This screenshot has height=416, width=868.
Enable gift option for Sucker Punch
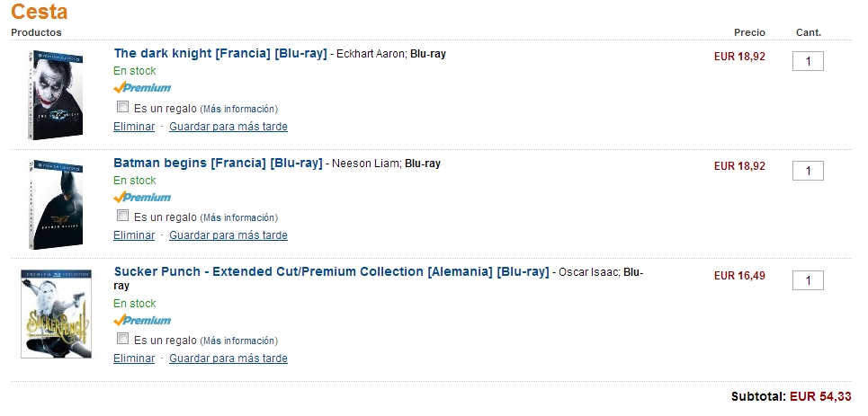click(x=123, y=339)
